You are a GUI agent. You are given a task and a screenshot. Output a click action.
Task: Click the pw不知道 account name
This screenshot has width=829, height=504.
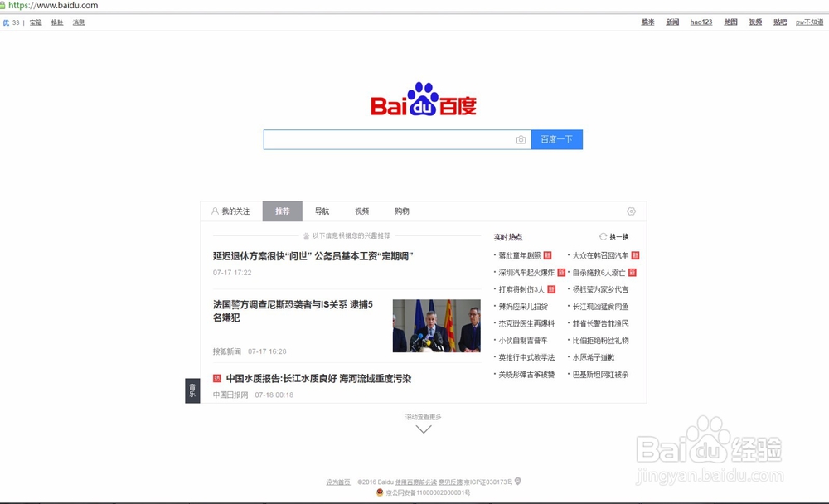809,22
